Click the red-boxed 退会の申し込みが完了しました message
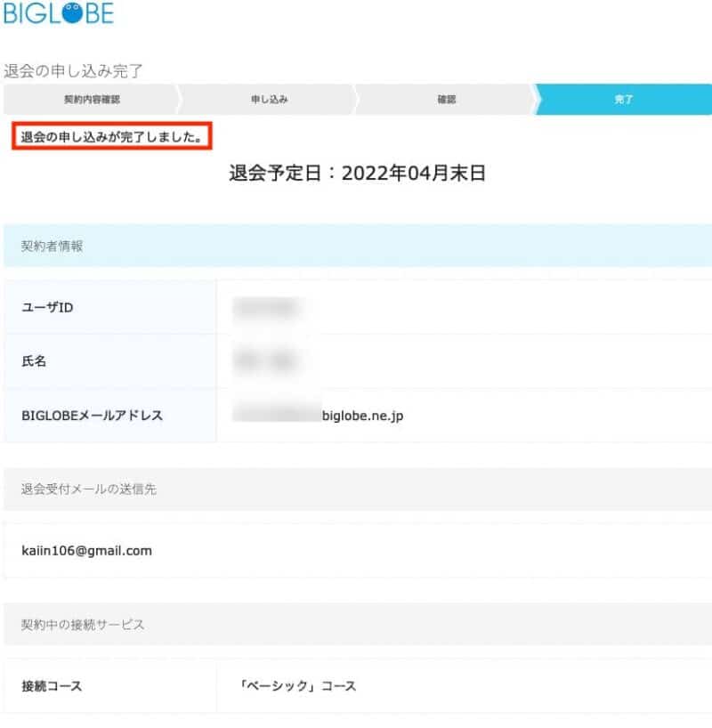The height and width of the screenshot is (728, 712). pos(116,138)
